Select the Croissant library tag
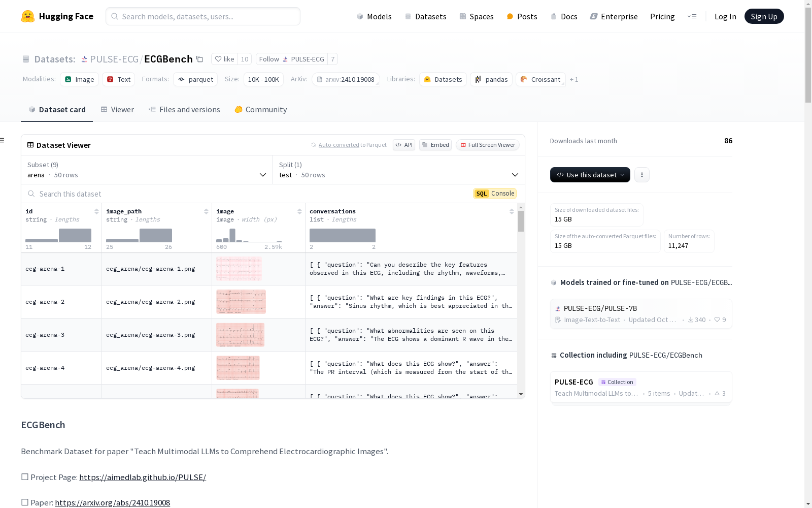 click(540, 79)
